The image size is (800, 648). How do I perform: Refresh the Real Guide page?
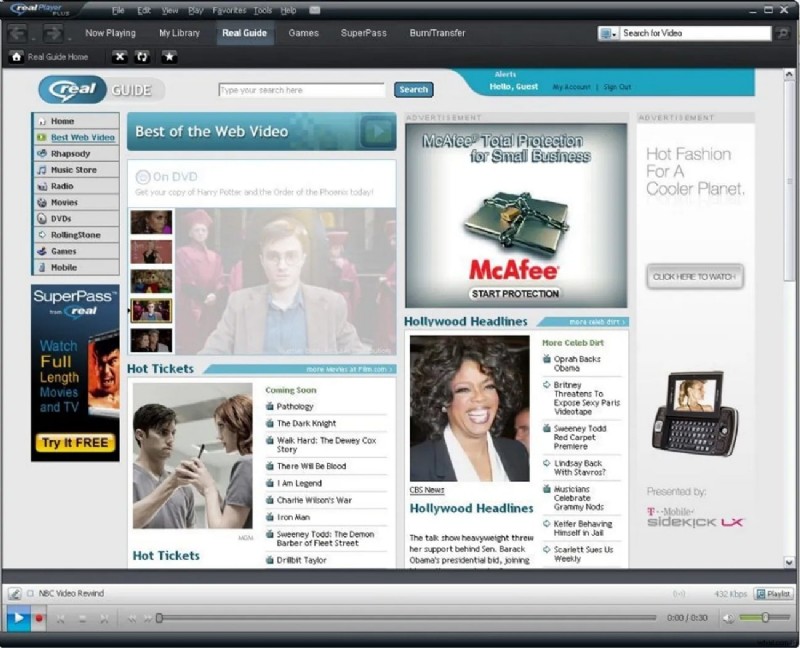(x=143, y=57)
